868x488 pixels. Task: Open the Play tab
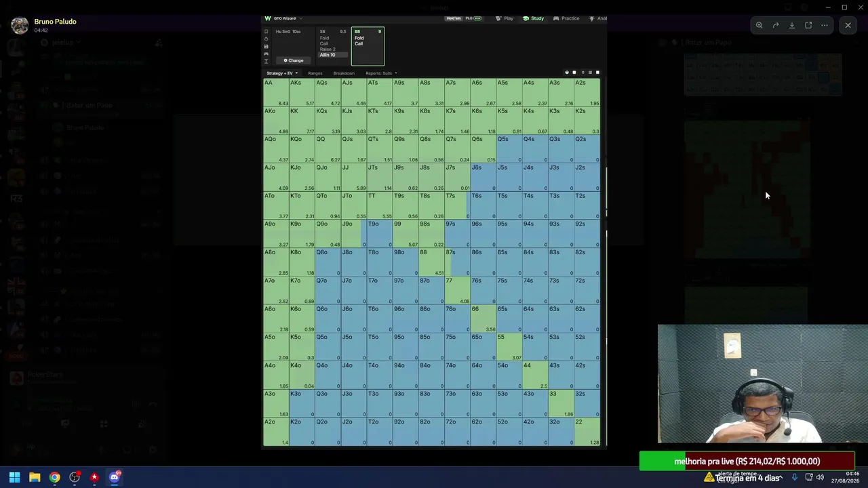505,18
